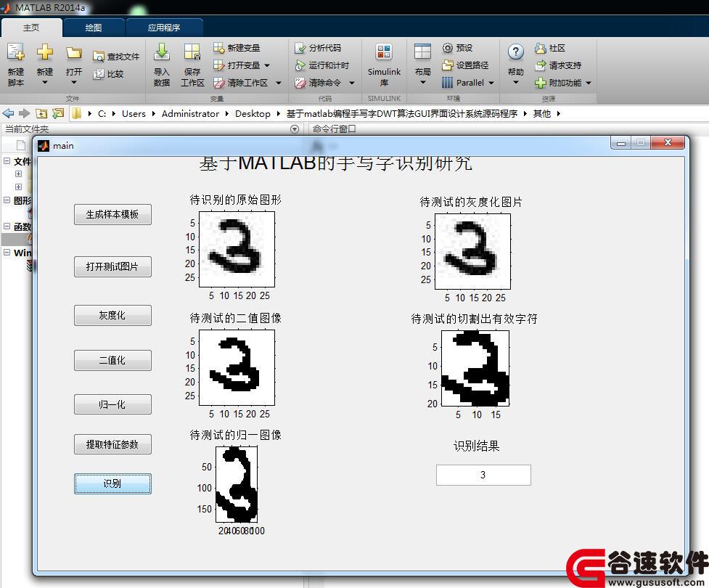Click Users in the address path
Viewport: 709px width, 588px height.
[134, 113]
